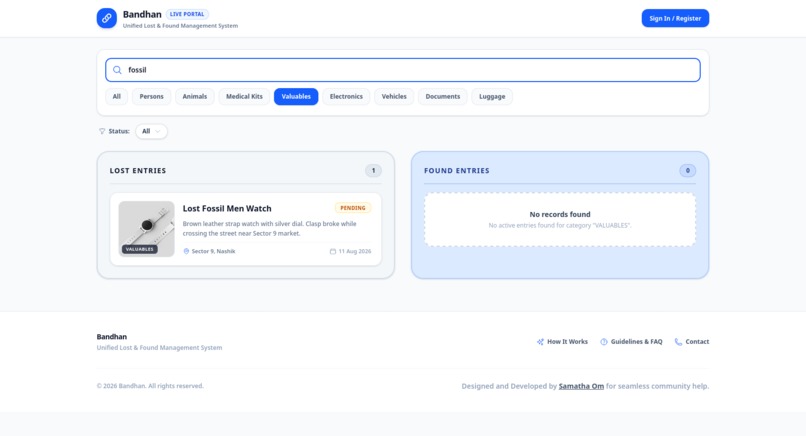The height and width of the screenshot is (436, 806).
Task: Select the Documents category filter
Action: (x=443, y=97)
